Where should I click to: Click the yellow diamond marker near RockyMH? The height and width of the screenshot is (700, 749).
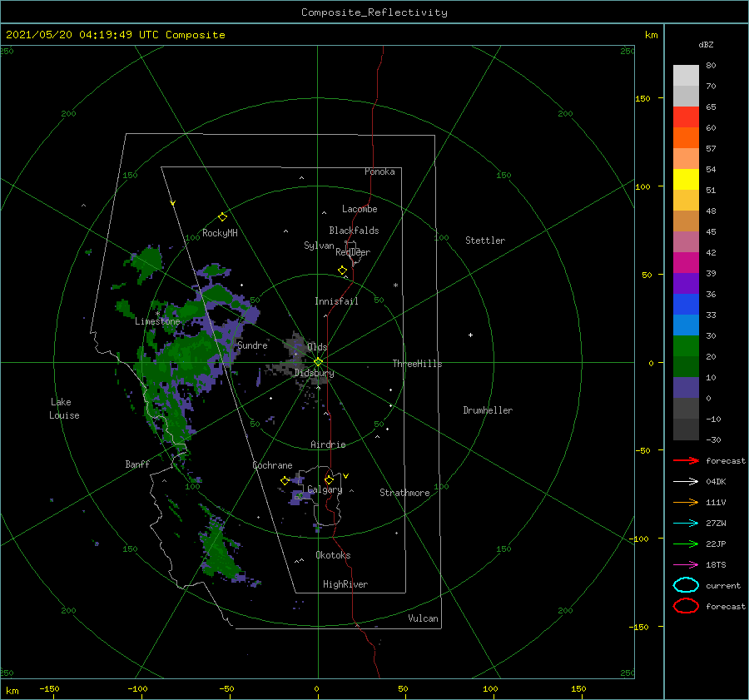[x=222, y=217]
